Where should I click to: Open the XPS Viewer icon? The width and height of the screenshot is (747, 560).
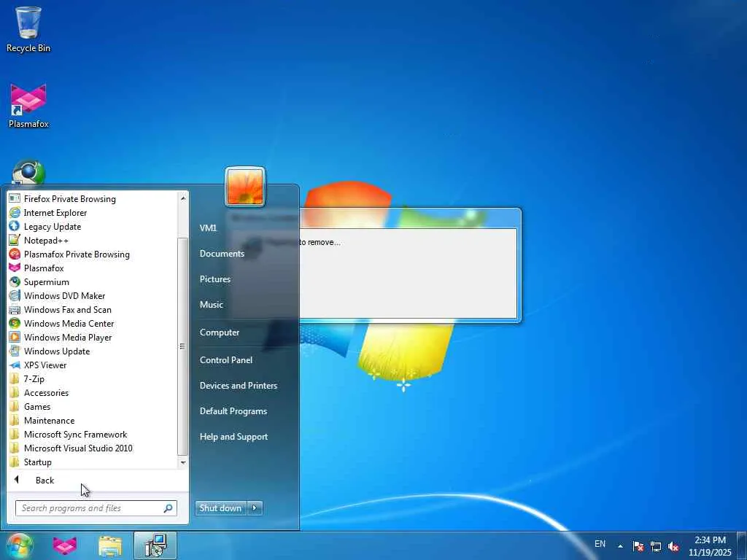pyautogui.click(x=15, y=365)
